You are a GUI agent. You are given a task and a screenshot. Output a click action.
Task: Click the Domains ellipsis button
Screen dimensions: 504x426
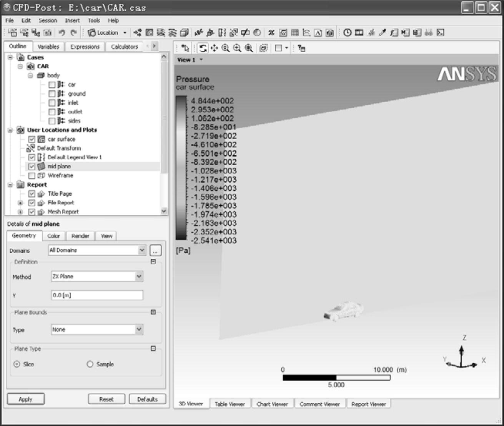click(x=155, y=251)
